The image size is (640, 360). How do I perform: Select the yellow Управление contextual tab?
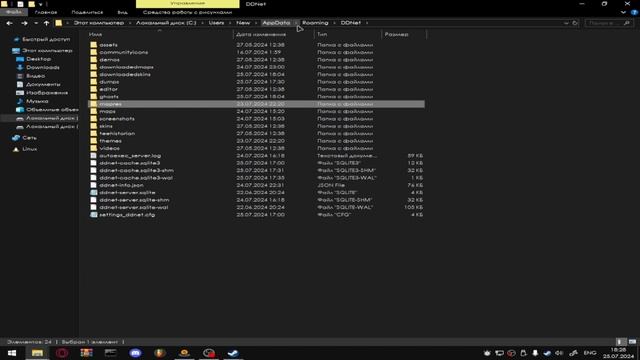click(x=188, y=4)
